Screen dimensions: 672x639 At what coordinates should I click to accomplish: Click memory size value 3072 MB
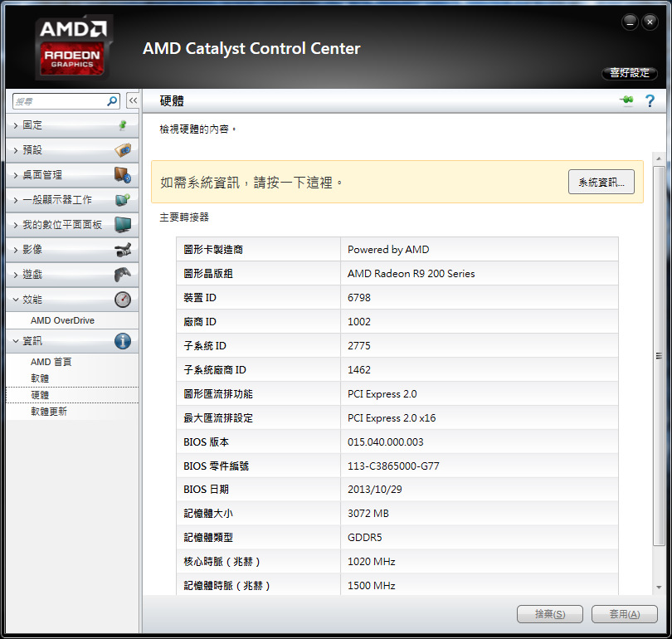(x=368, y=514)
